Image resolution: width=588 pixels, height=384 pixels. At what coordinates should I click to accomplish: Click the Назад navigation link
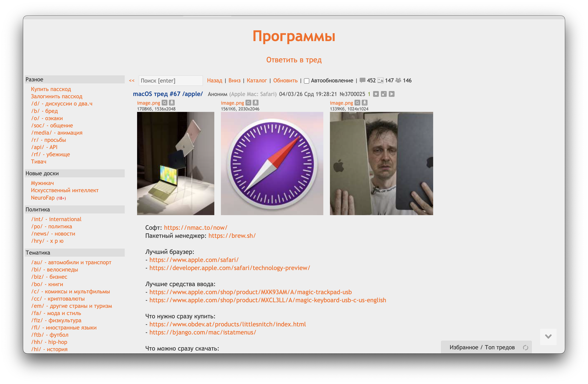coord(215,80)
